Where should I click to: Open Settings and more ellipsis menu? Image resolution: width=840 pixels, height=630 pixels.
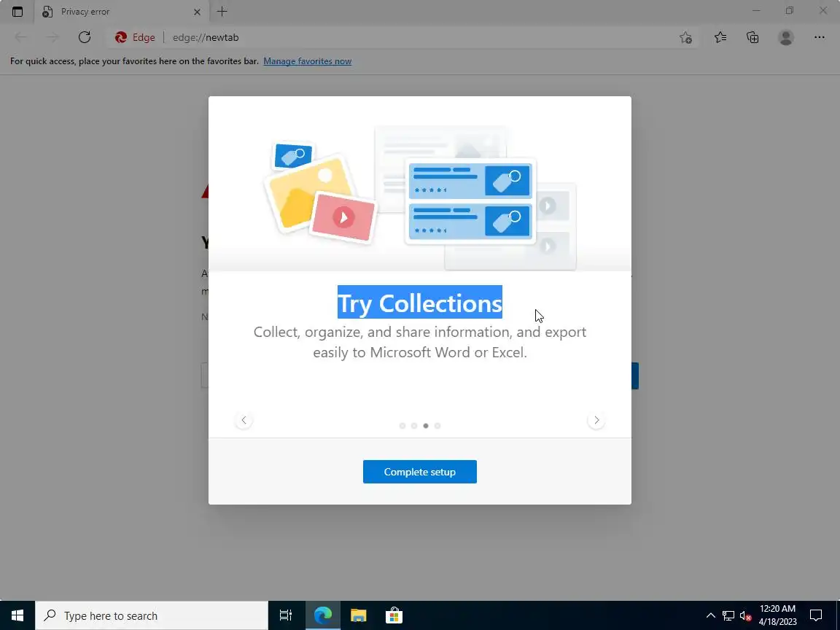tap(819, 37)
